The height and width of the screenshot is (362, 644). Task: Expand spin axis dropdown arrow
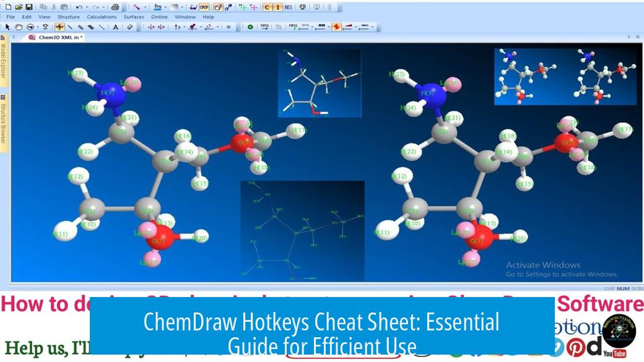[x=185, y=27]
